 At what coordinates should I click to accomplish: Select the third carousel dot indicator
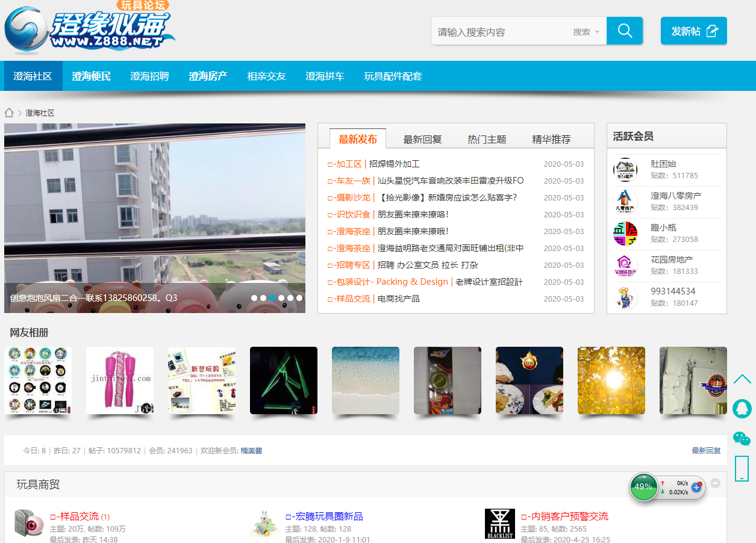(272, 298)
